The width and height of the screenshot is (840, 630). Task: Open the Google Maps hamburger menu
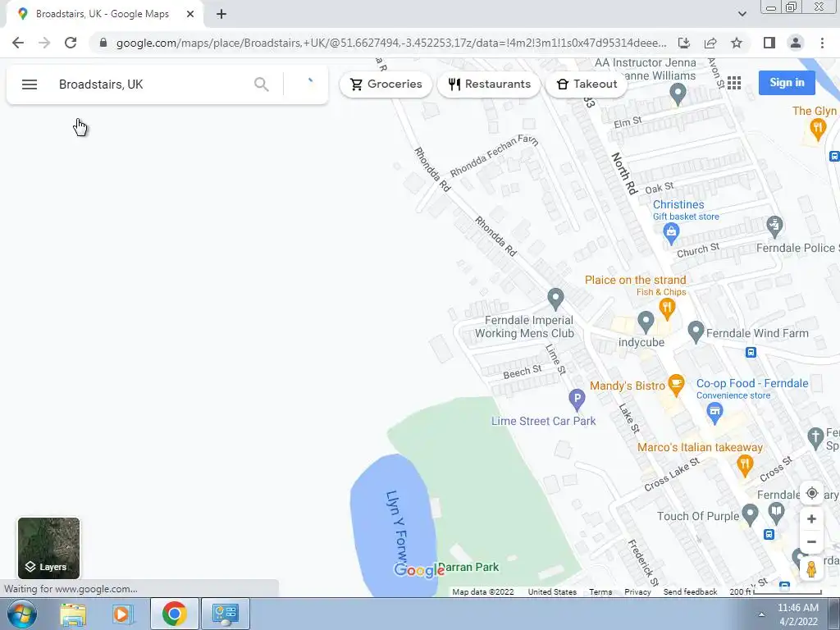tap(30, 84)
